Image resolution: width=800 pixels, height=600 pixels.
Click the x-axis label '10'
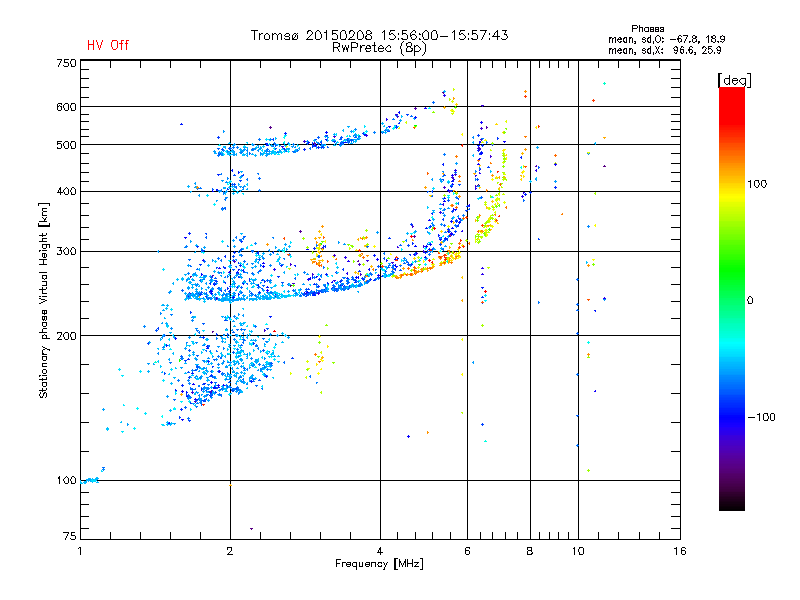578,551
